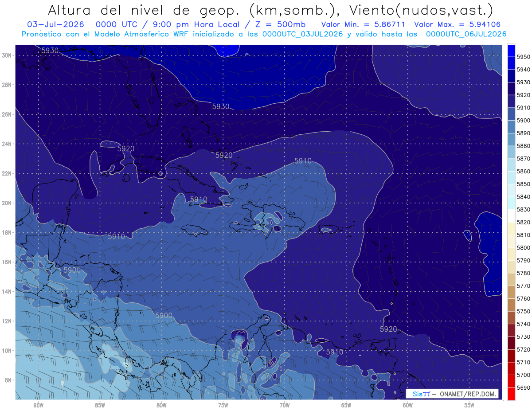
Task: Click the '5950' label on color bar
Action: point(524,57)
